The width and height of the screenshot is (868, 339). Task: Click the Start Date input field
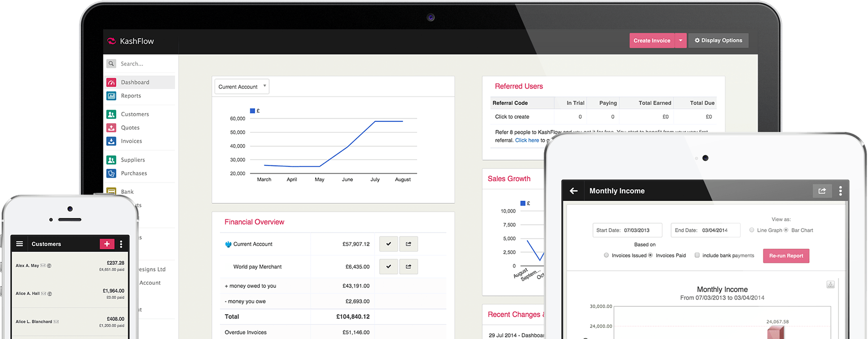[x=627, y=230]
